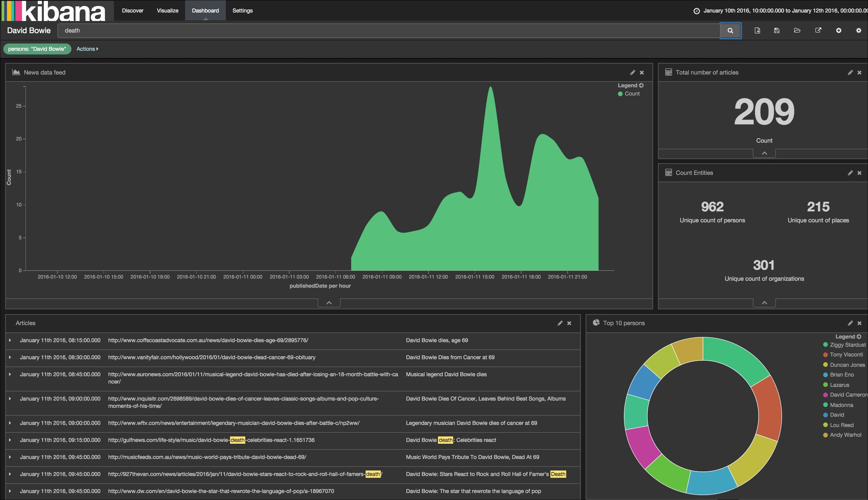
Task: Remove the Count Entities panel
Action: pyautogui.click(x=859, y=173)
